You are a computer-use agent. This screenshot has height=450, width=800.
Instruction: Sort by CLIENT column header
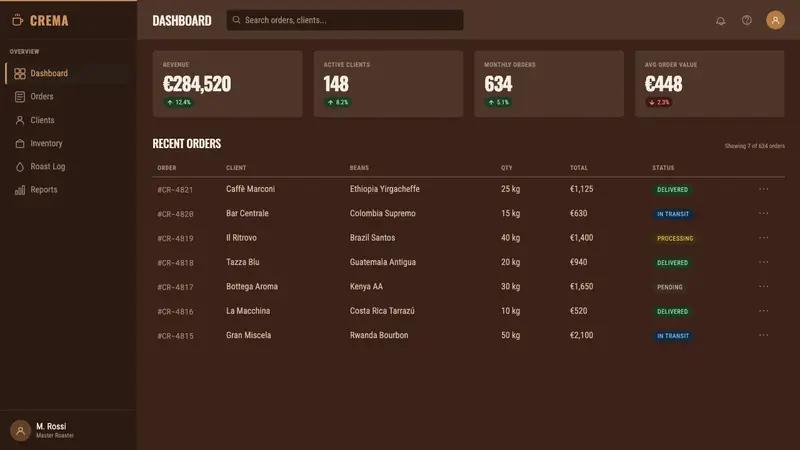click(236, 168)
